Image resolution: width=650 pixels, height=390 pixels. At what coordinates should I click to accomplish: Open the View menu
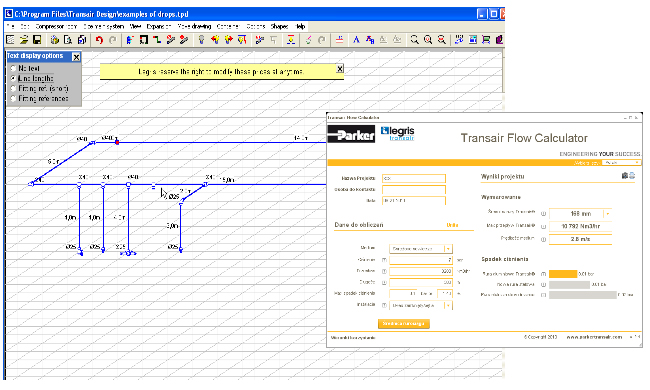coord(135,26)
